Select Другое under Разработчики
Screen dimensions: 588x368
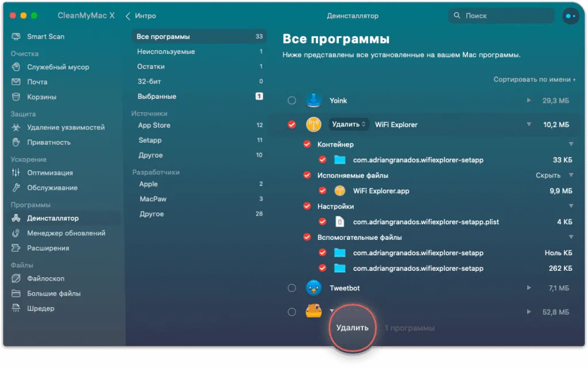coord(199,214)
